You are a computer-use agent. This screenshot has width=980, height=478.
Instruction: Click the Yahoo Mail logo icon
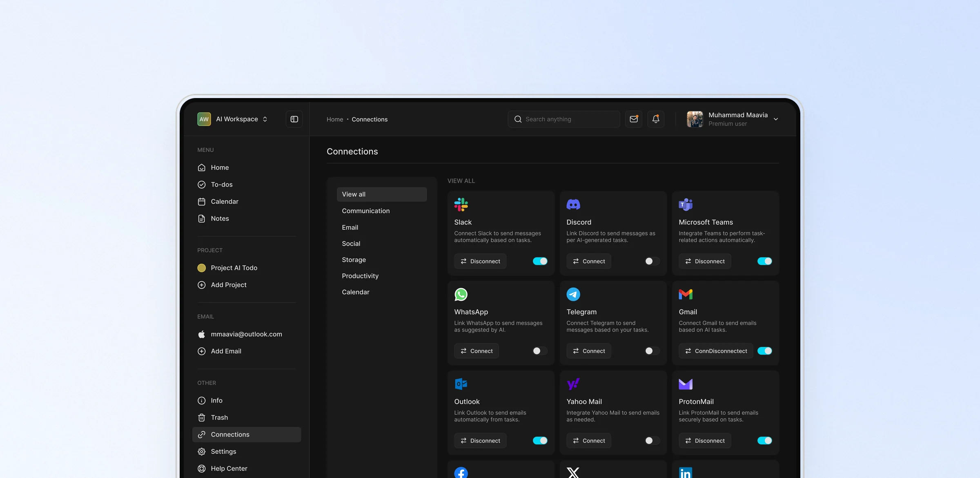[x=573, y=384]
